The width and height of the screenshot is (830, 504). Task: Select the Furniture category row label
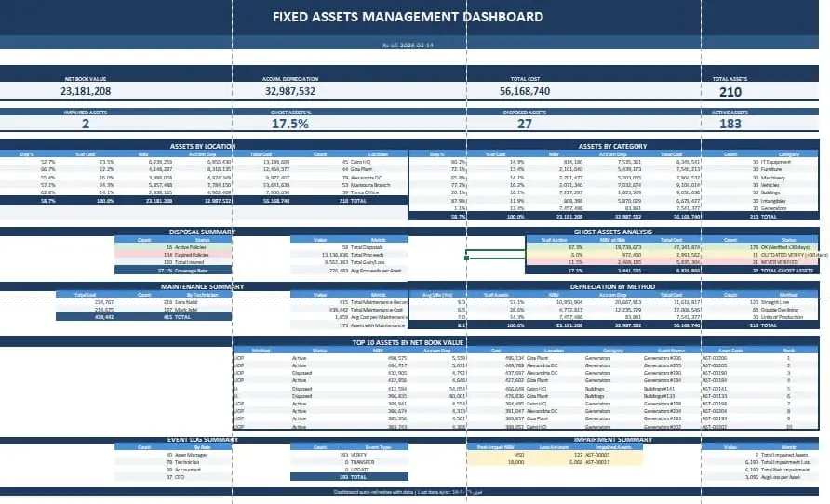coord(771,169)
